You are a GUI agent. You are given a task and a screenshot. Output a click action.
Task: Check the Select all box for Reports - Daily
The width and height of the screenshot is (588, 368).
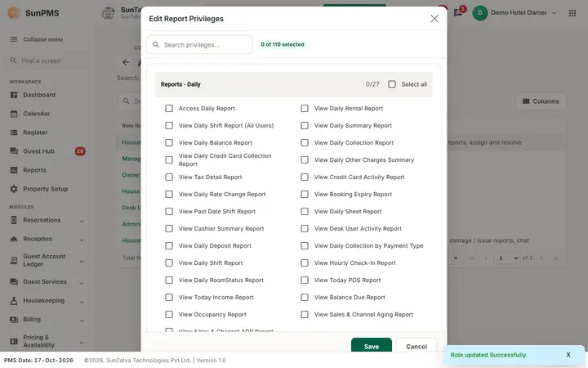point(392,84)
